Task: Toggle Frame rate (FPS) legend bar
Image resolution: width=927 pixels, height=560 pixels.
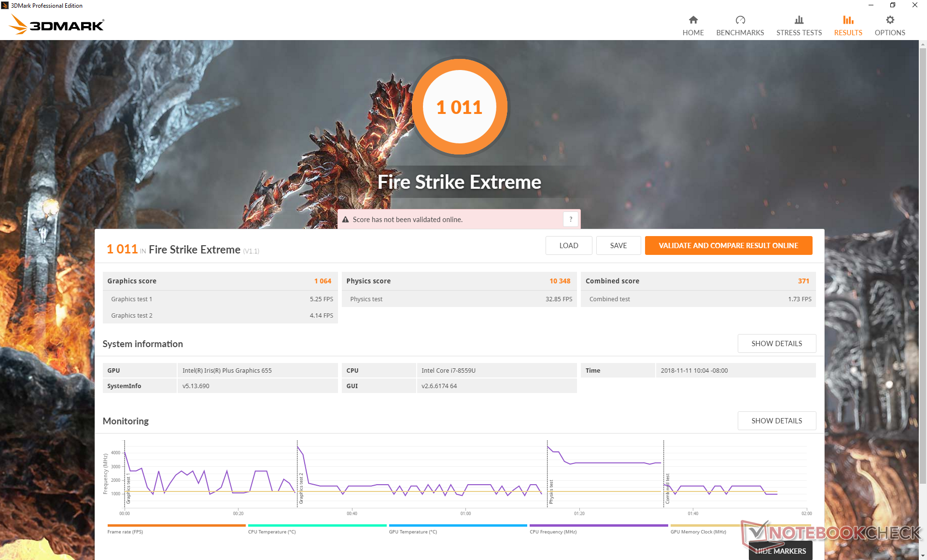Action: 177,525
